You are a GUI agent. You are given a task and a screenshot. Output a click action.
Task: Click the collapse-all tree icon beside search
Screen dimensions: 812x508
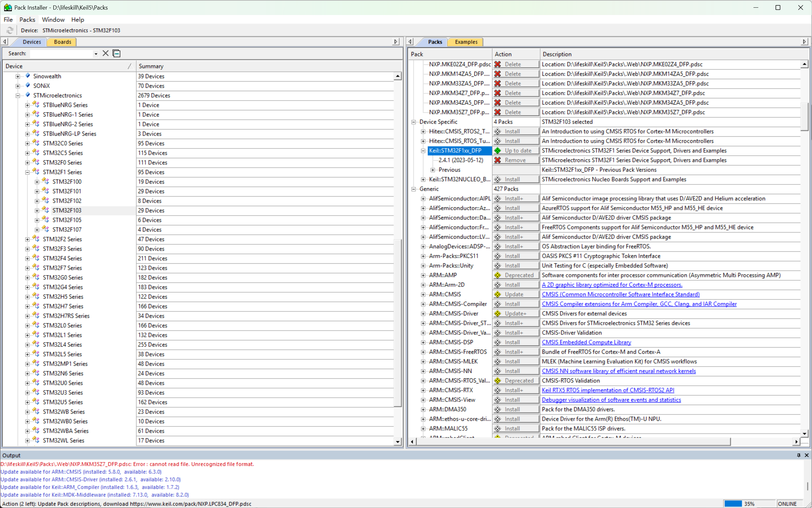click(117, 53)
